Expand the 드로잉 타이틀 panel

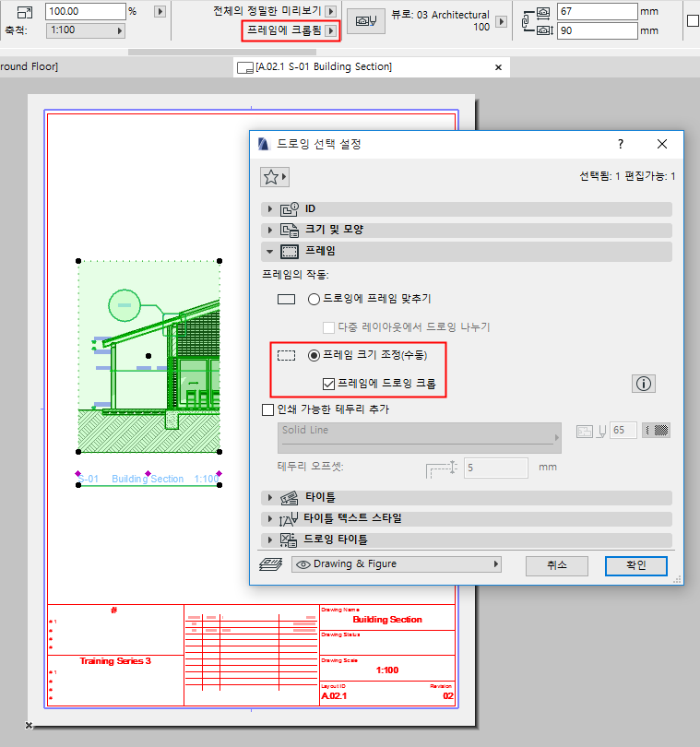(270, 539)
